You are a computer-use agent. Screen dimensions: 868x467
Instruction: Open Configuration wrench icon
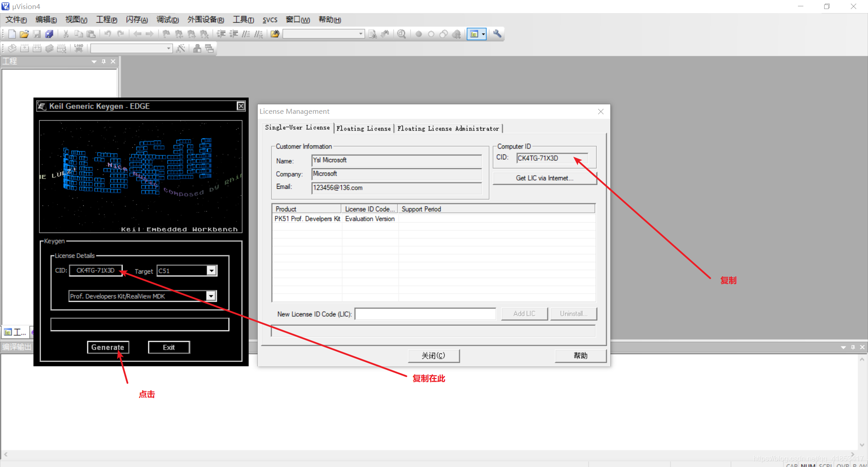click(497, 34)
